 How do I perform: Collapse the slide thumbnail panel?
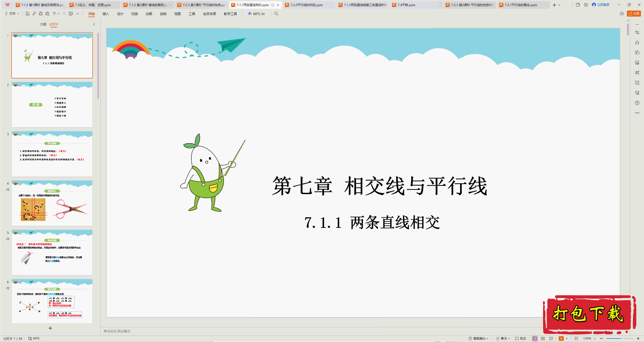pos(94,24)
